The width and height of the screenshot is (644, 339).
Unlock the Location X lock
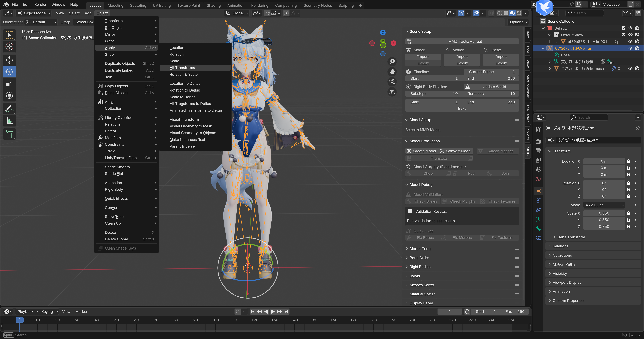click(x=628, y=161)
